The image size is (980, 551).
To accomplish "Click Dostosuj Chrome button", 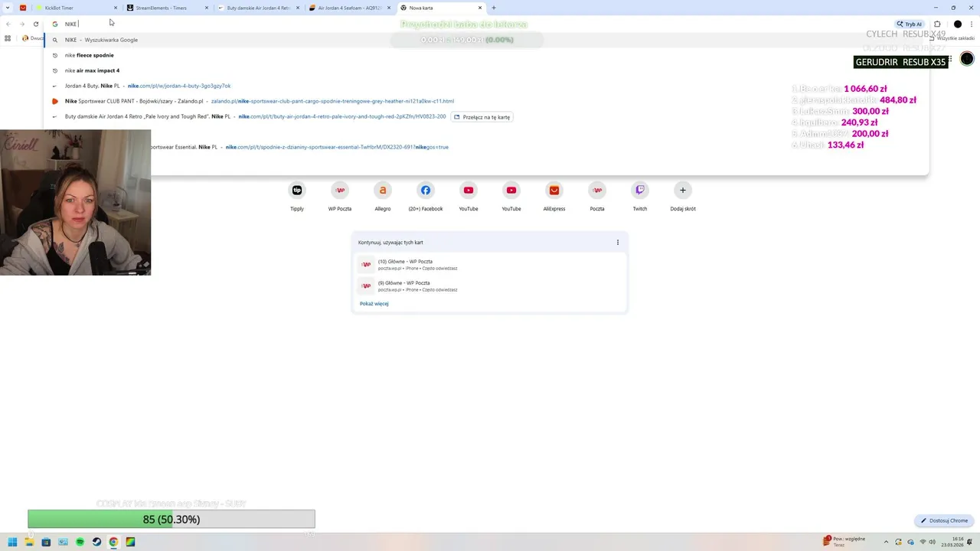I will point(944,520).
